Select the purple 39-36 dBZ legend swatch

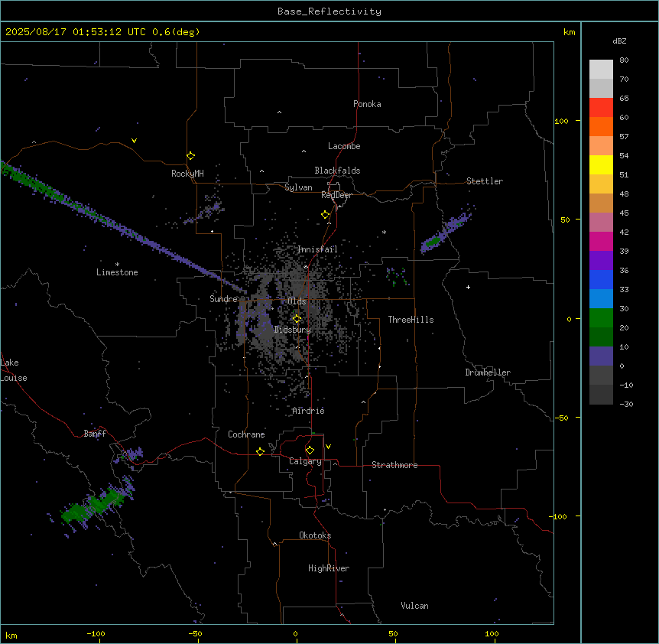(x=601, y=260)
